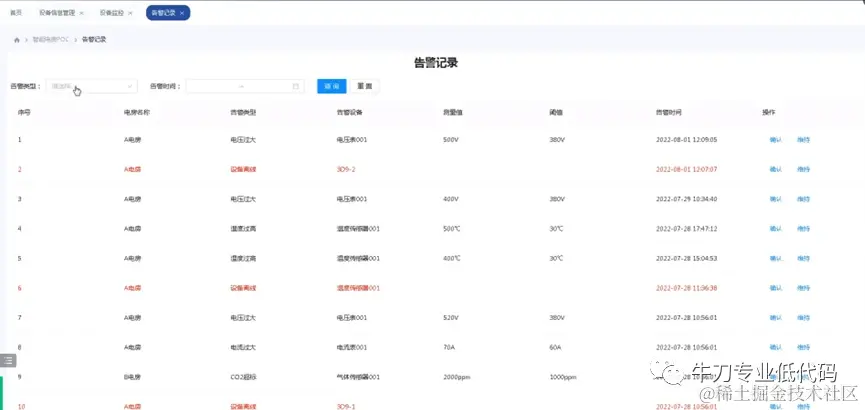
Task: Open the 智能电房POC breadcrumb link
Action: click(51, 40)
